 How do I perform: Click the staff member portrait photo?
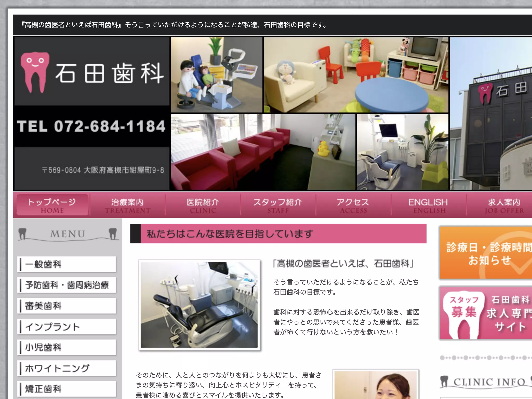376,384
